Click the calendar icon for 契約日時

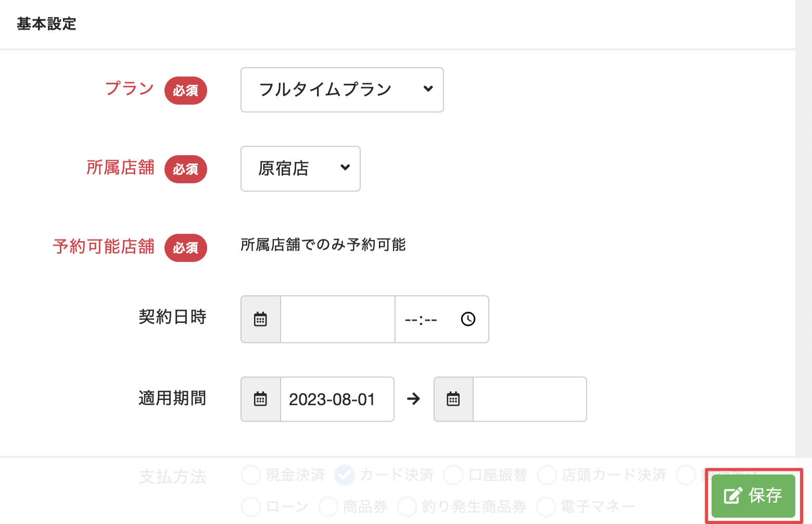260,319
